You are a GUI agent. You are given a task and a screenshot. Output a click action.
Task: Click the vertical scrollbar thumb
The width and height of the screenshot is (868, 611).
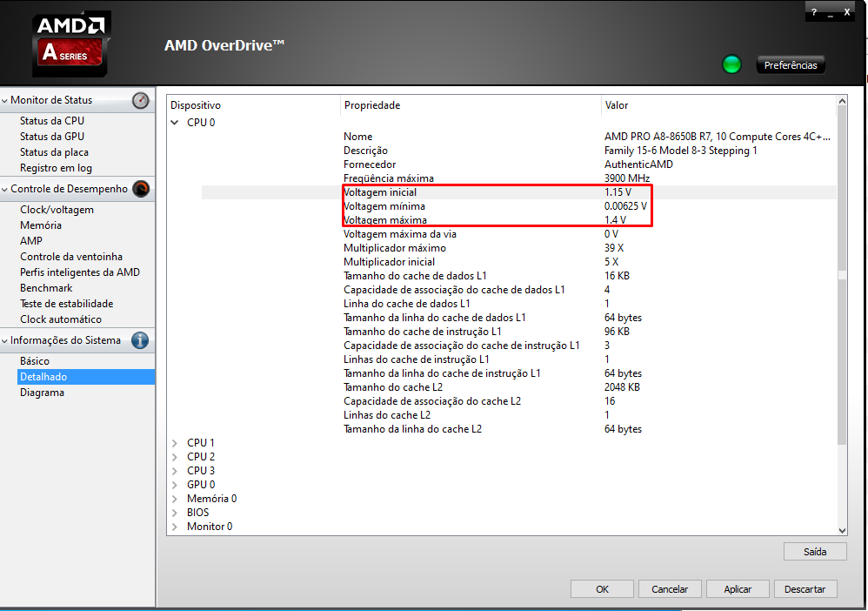[x=842, y=275]
